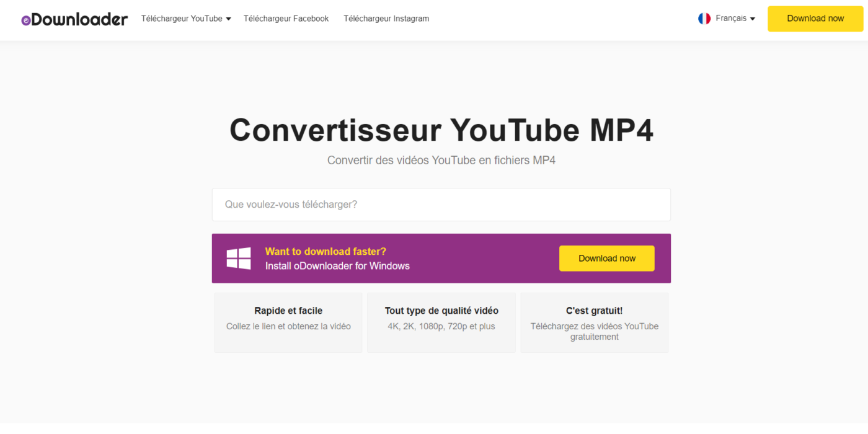This screenshot has height=434, width=868.
Task: Click Download now in the purple banner
Action: (x=607, y=259)
